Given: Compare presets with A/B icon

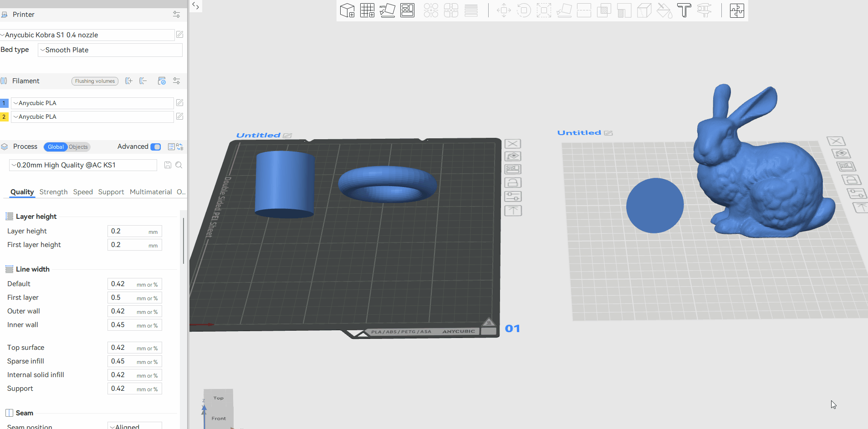Looking at the screenshot, I should coord(180,146).
